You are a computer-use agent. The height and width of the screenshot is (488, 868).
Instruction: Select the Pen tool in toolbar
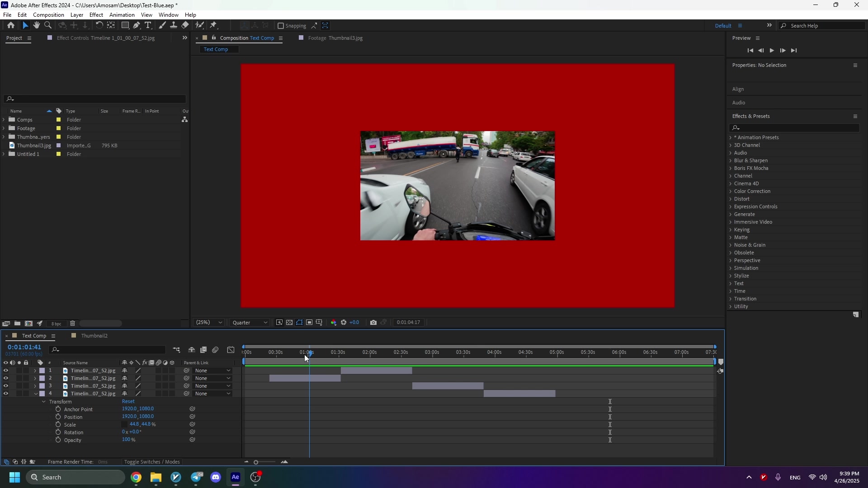coord(137,26)
